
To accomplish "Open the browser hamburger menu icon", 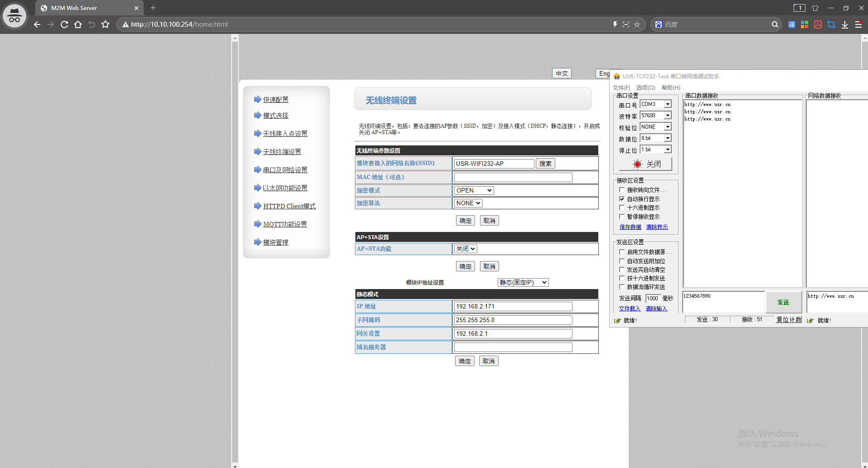I will (858, 24).
